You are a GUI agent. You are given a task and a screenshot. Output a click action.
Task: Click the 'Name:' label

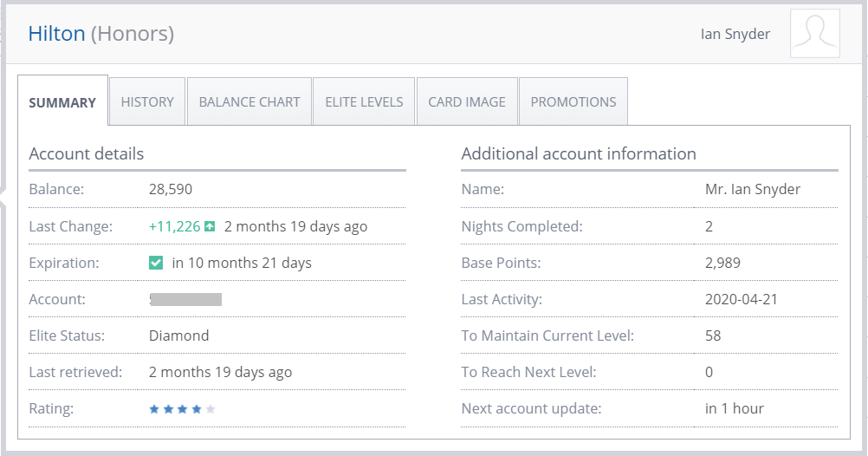pos(483,190)
